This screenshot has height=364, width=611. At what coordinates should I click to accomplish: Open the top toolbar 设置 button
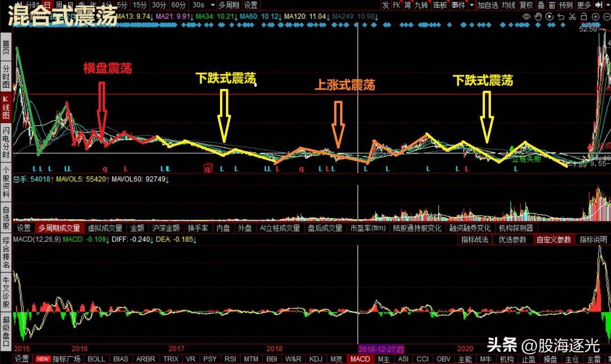coord(251,5)
